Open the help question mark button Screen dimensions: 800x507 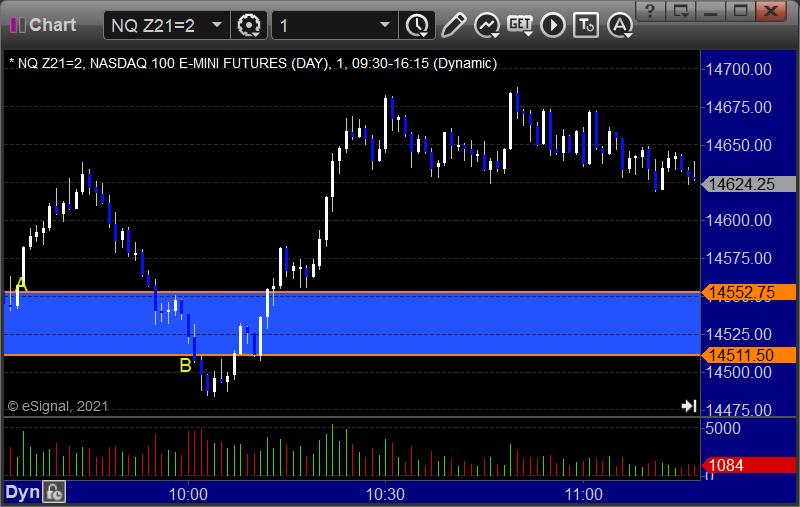[650, 10]
